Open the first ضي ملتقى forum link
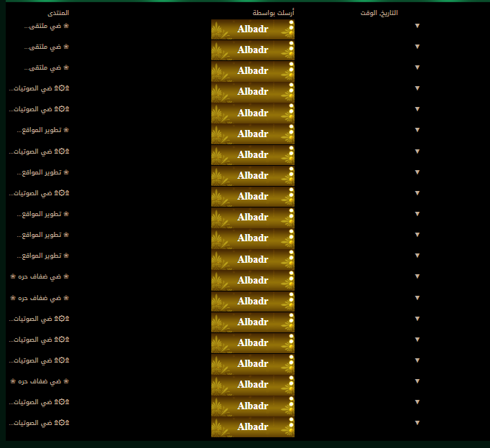Screen dimensions: 490x448 click(42, 26)
